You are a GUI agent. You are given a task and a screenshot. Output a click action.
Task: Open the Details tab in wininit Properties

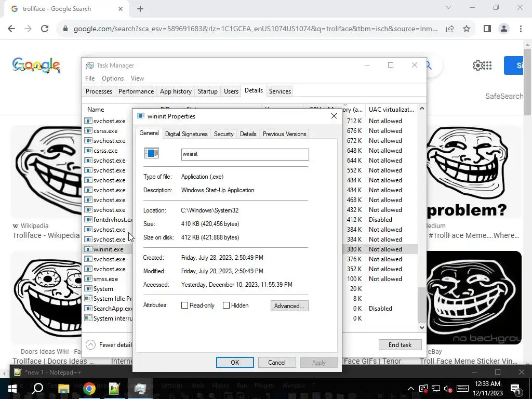pos(248,134)
